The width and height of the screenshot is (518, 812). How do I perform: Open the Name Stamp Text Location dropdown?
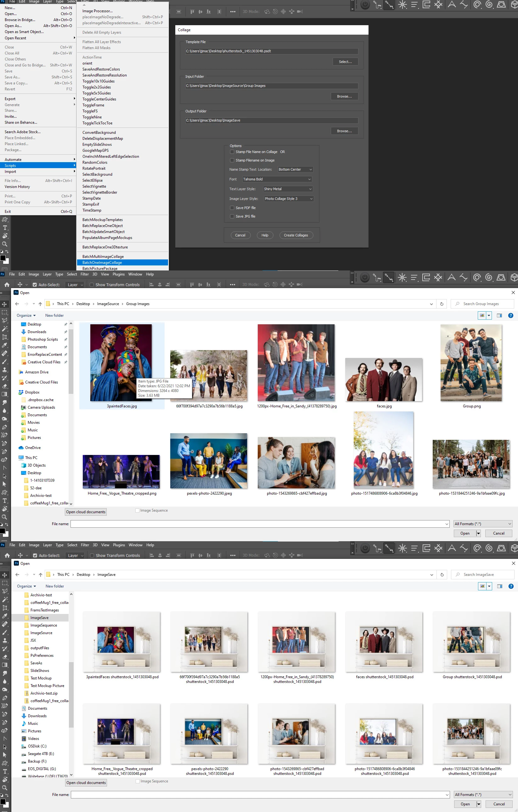[295, 169]
